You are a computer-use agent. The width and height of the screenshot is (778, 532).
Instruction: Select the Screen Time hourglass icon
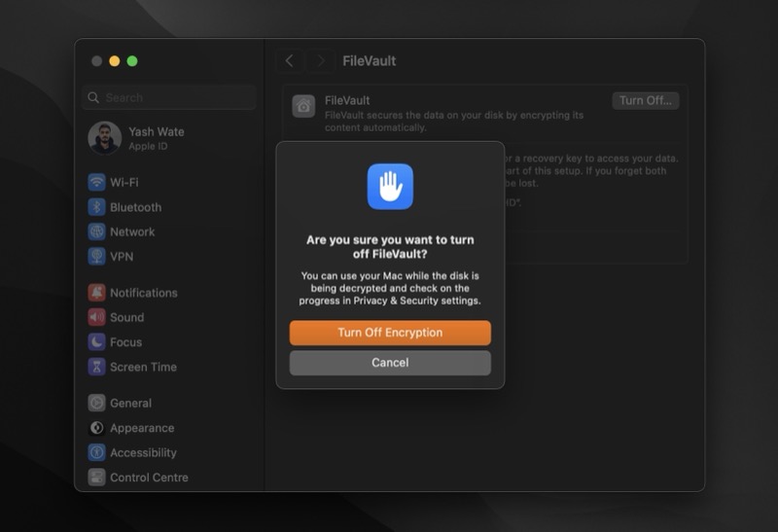pos(96,367)
